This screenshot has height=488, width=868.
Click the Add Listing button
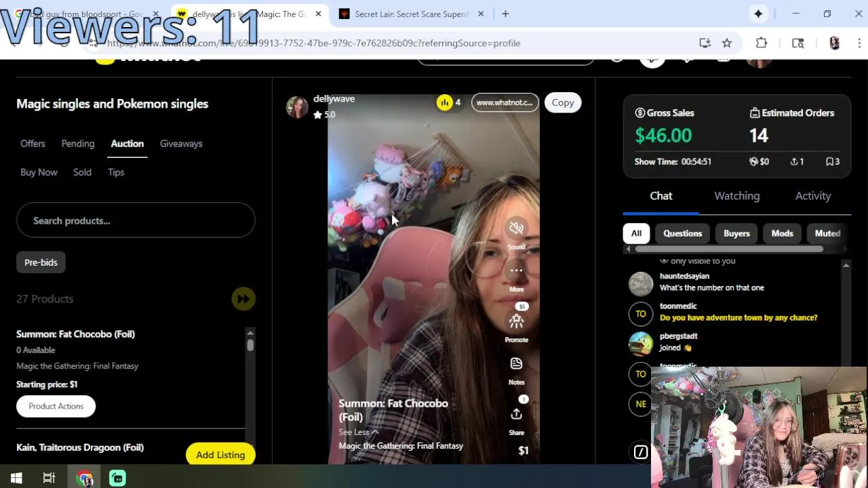tap(220, 455)
